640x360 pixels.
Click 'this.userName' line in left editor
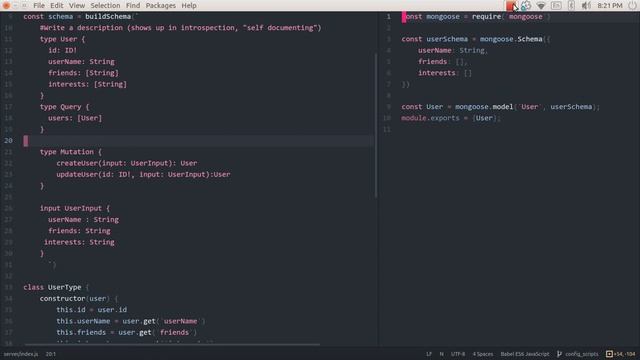click(131, 321)
